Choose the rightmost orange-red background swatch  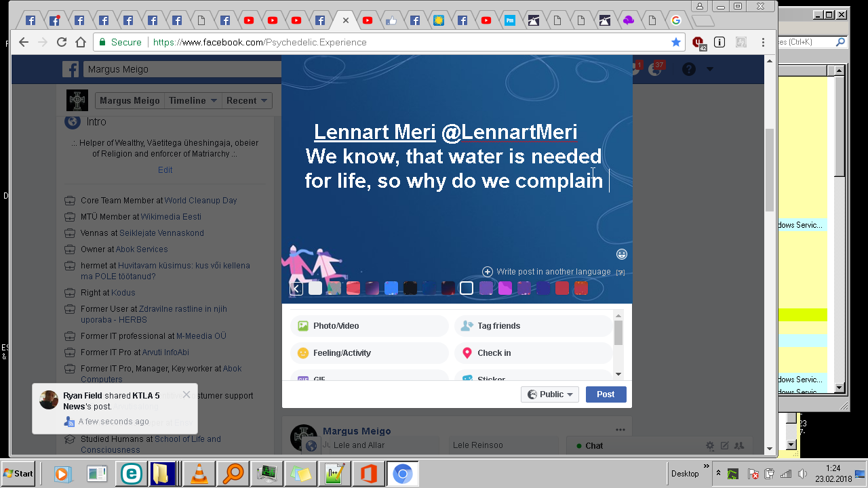tap(581, 288)
